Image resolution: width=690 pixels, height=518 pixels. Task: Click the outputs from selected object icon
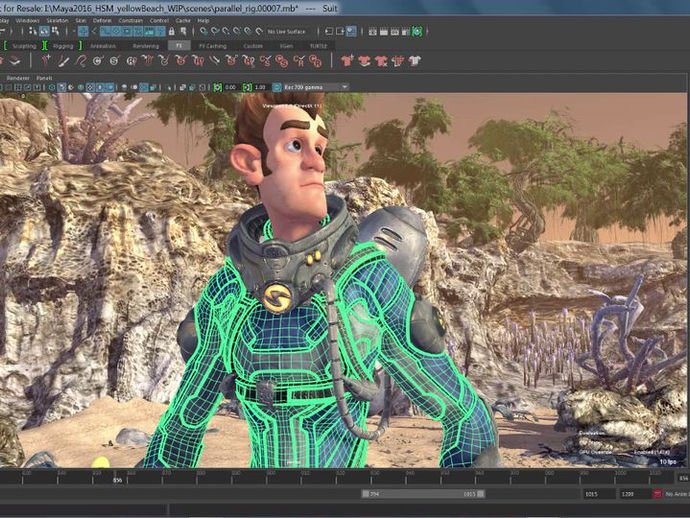[x=340, y=31]
